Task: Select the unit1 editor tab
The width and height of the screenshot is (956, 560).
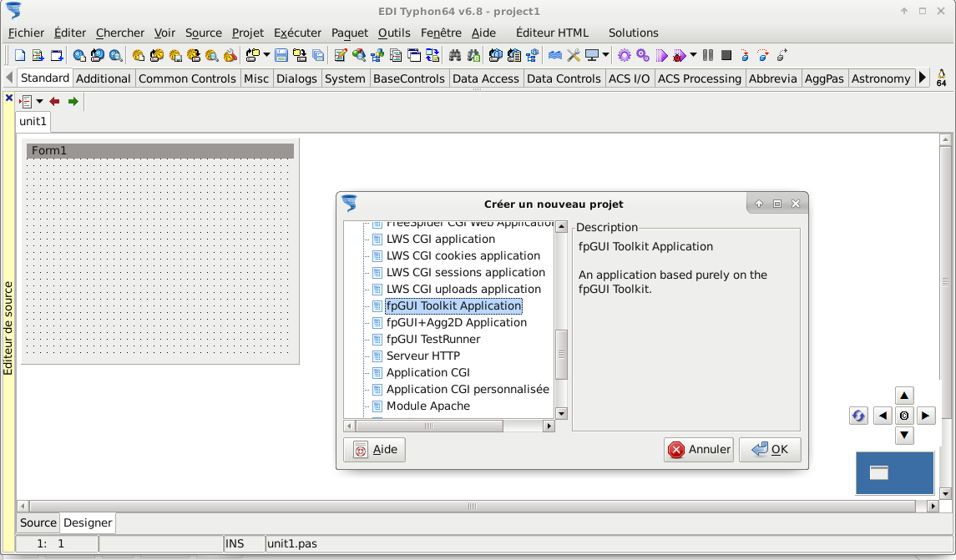Action: tap(33, 121)
